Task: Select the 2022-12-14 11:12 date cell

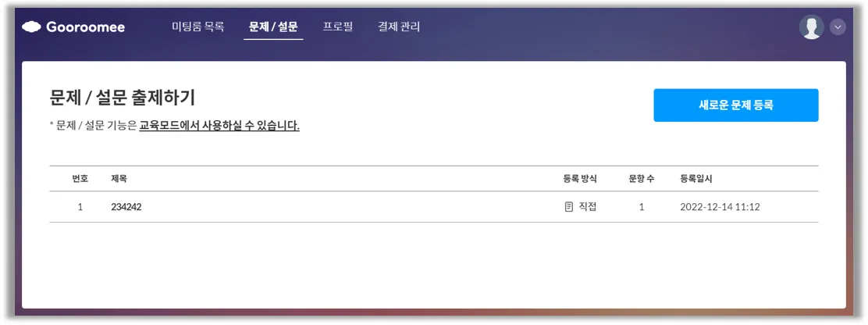Action: (720, 207)
